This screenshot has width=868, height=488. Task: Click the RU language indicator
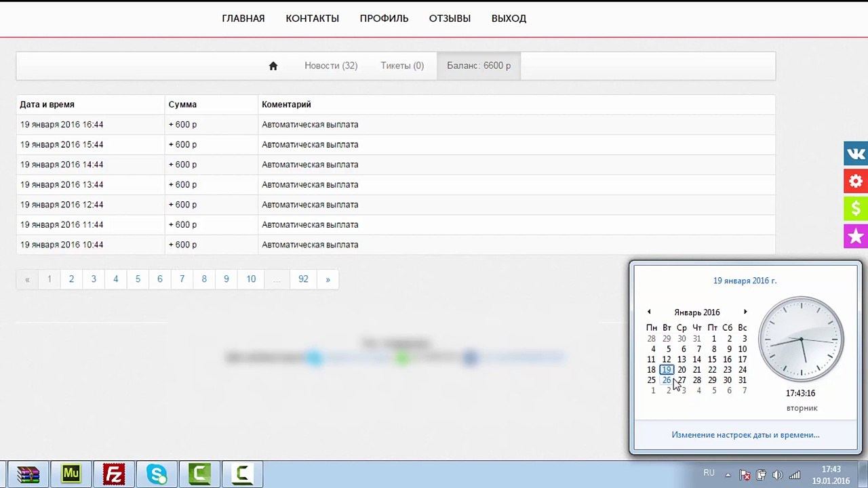(x=709, y=473)
